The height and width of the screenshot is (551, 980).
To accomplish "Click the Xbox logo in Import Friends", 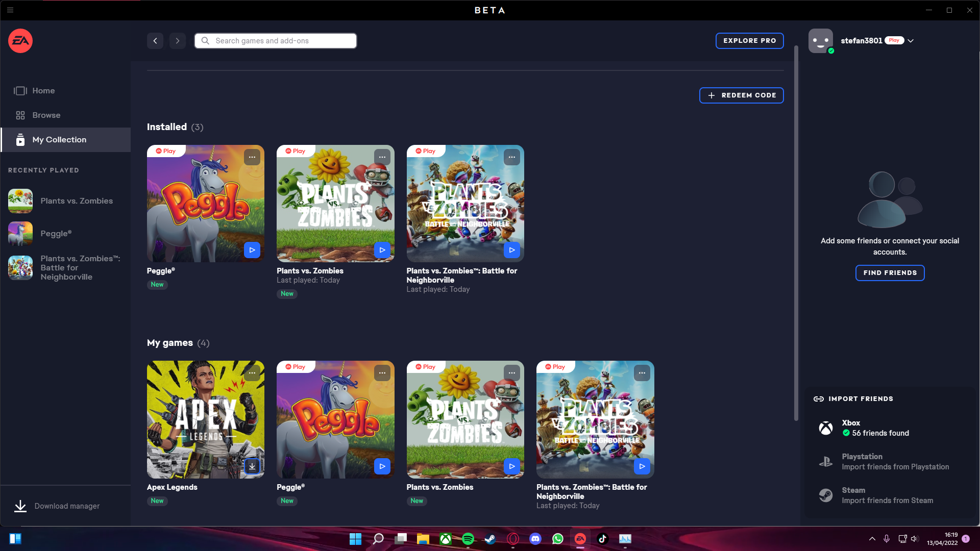I will pyautogui.click(x=825, y=428).
